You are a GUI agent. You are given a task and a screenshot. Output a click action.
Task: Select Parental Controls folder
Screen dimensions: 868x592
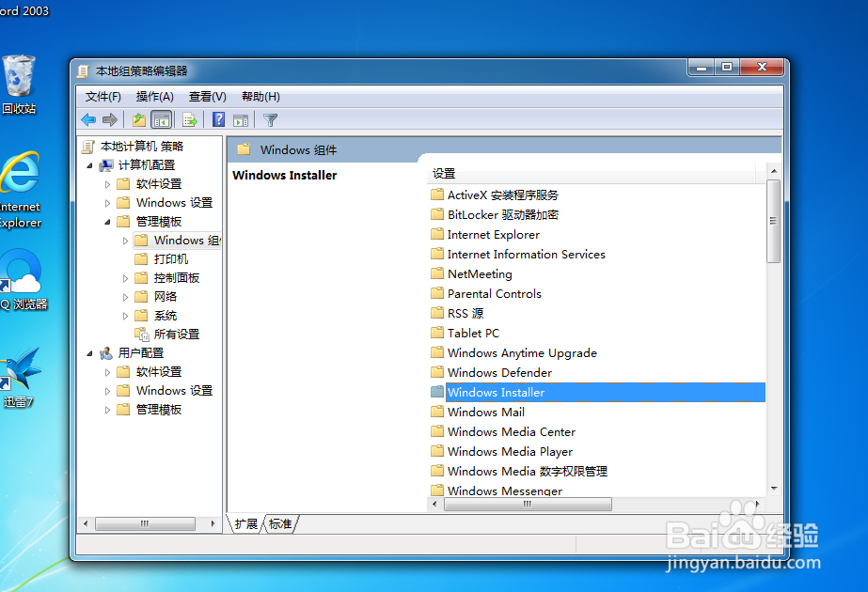[x=495, y=293]
